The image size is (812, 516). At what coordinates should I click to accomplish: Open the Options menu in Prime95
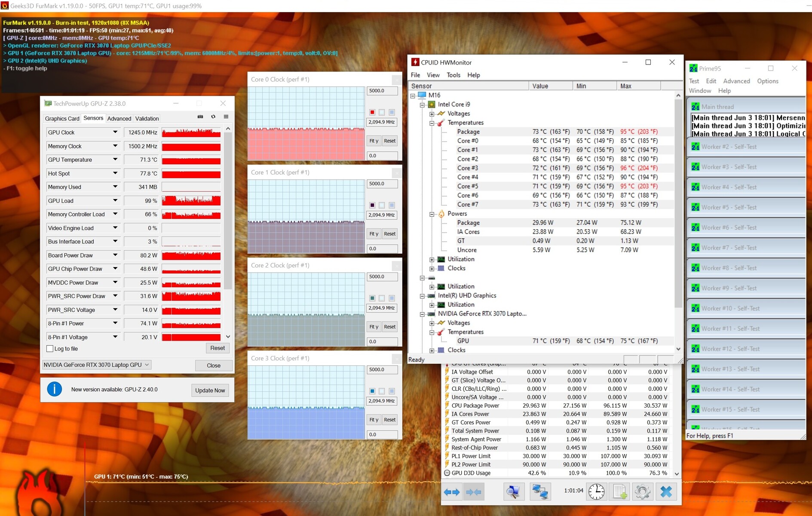(x=768, y=81)
